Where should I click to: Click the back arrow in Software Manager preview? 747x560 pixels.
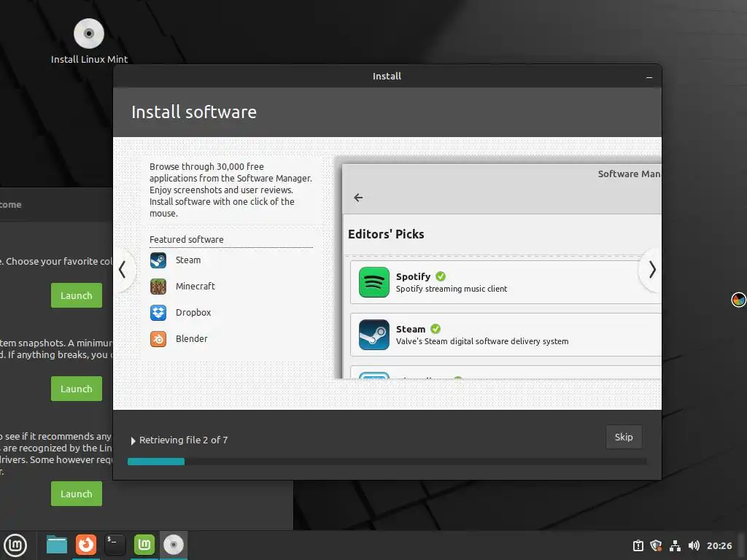(358, 198)
